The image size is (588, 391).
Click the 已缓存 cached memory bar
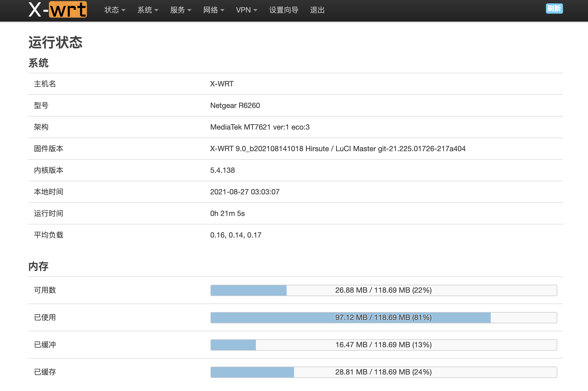tap(383, 372)
